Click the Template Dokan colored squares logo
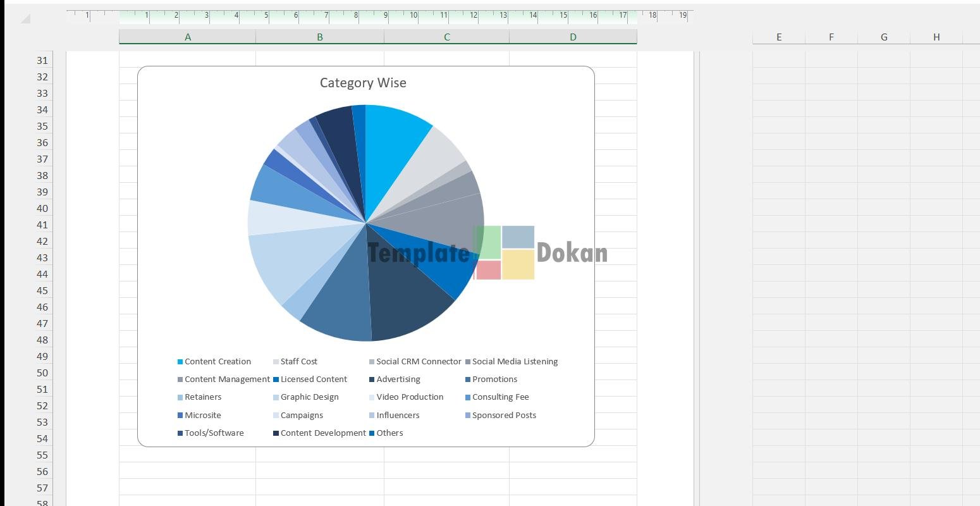Image resolution: width=980 pixels, height=506 pixels. pyautogui.click(x=505, y=252)
